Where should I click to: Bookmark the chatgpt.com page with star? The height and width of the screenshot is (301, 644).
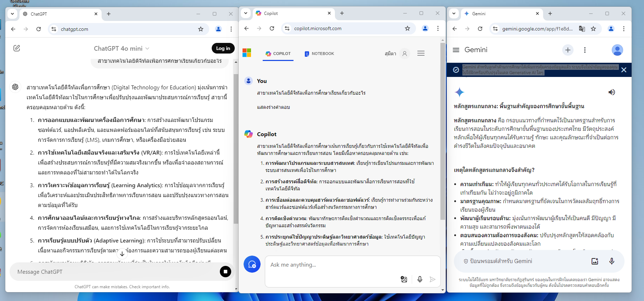click(x=201, y=29)
